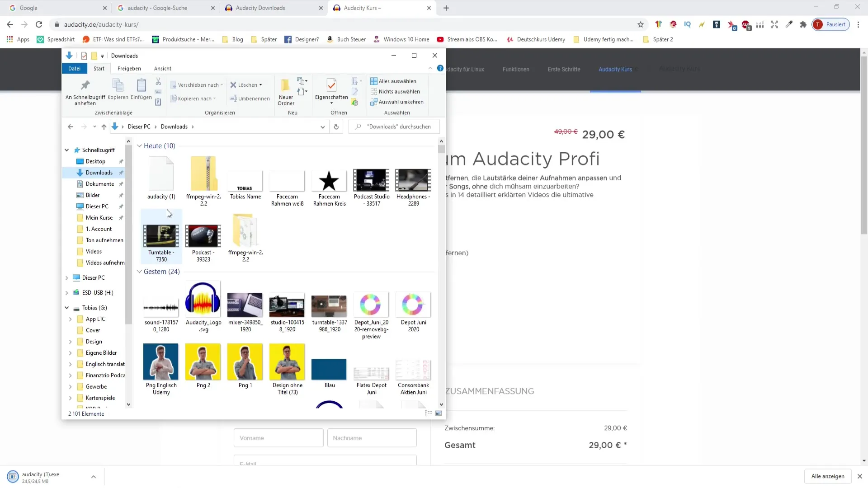
Task: Collapse the Heute (10) group
Action: pyautogui.click(x=139, y=146)
